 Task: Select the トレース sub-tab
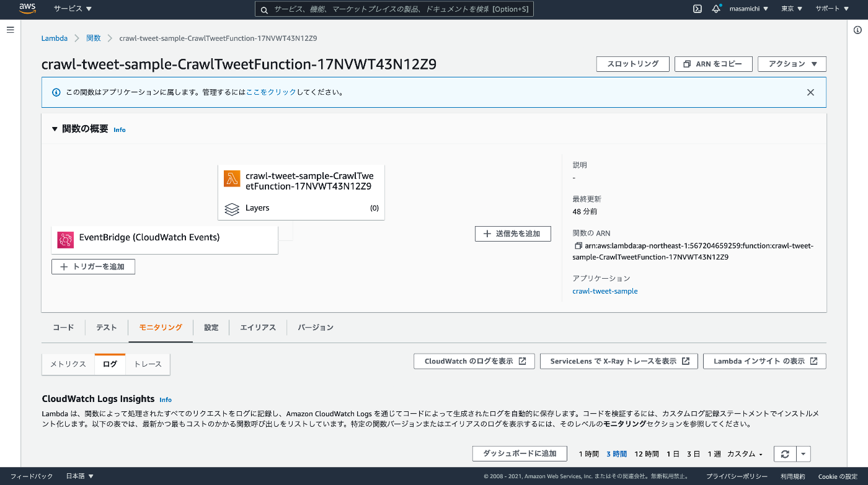click(148, 364)
